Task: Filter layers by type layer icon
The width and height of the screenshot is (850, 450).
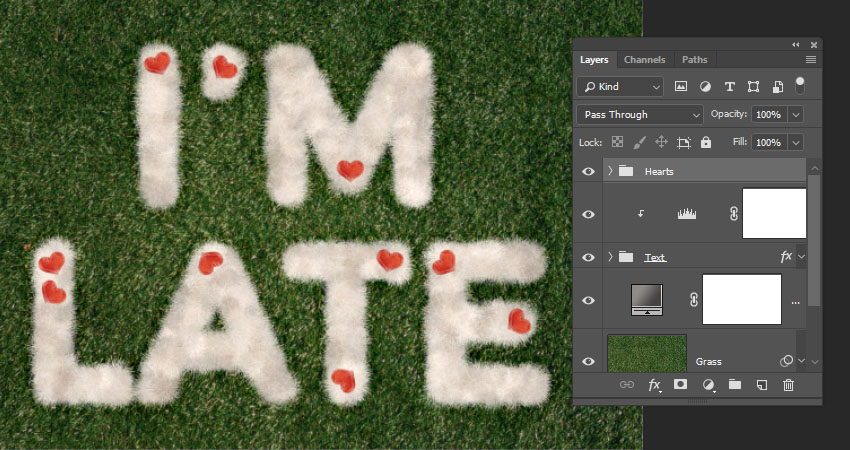Action: (x=730, y=86)
